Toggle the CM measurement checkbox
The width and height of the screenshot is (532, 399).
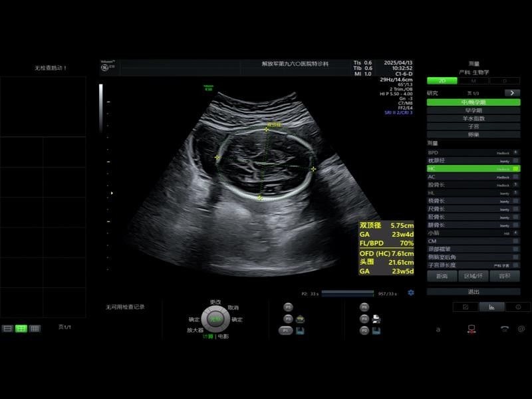(516, 241)
